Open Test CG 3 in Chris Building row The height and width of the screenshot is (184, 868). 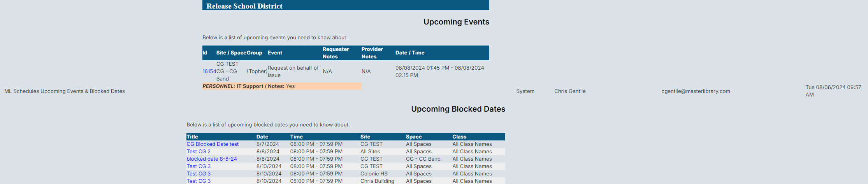pyautogui.click(x=199, y=181)
